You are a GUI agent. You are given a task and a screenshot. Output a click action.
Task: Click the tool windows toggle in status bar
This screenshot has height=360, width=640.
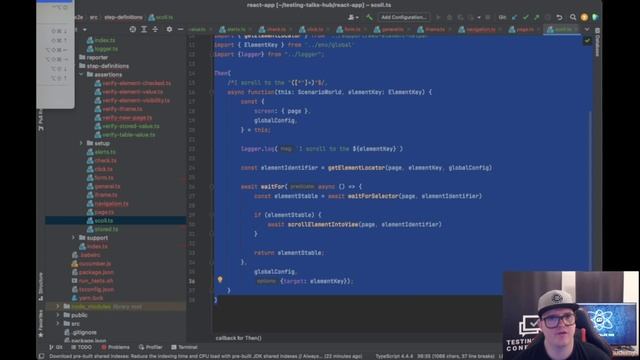coord(41,356)
